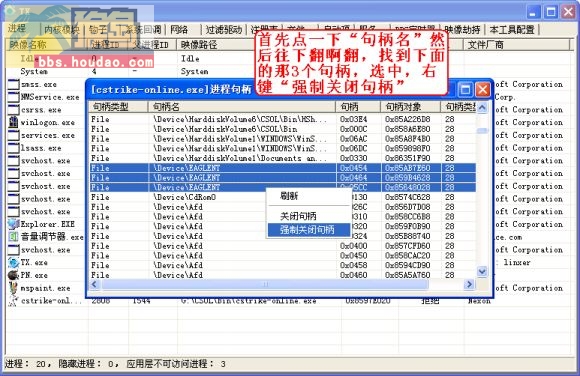Select the Explorer.EXE process icon
580x376 pixels.
13,224
